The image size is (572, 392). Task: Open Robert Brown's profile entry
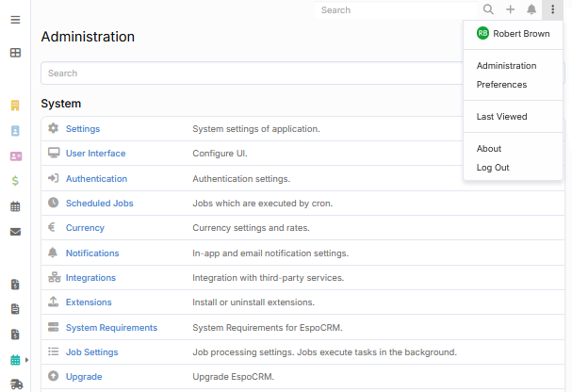[513, 34]
